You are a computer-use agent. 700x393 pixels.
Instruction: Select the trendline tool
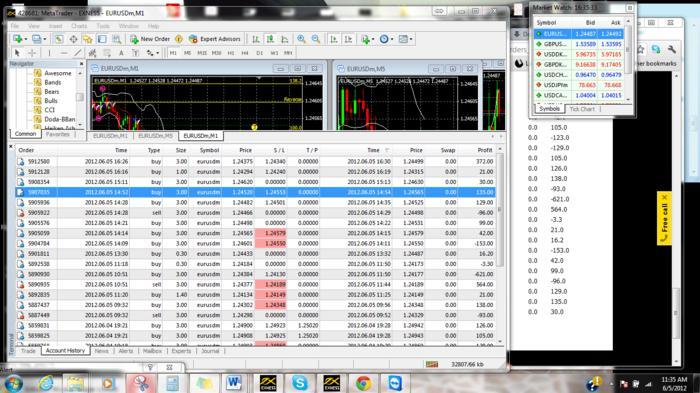tap(78, 53)
